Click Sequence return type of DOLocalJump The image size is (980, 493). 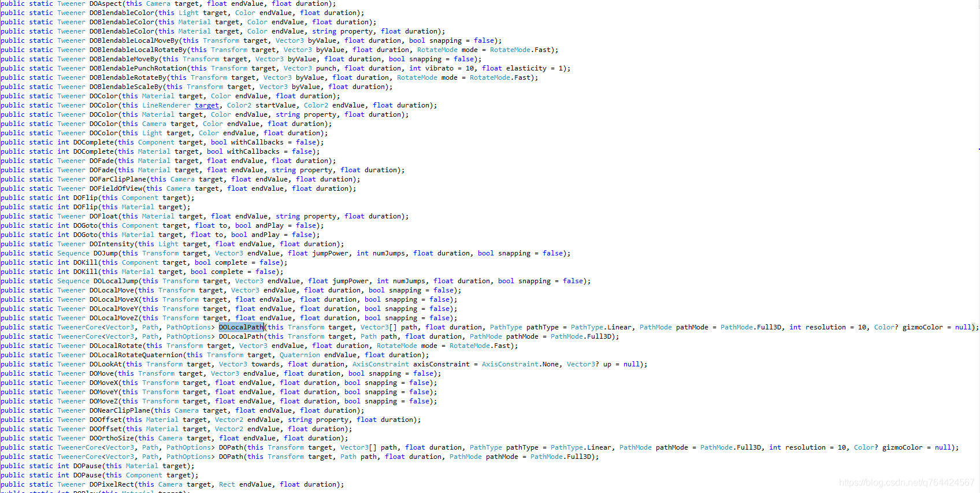tap(73, 281)
